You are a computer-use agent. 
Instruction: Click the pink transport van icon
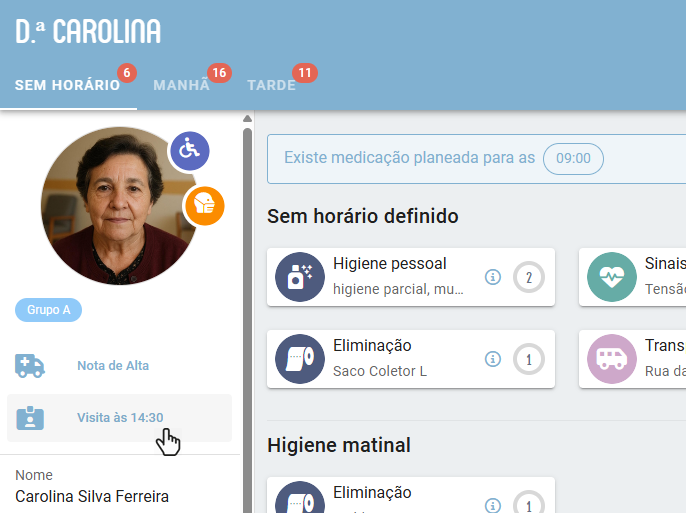(x=612, y=359)
